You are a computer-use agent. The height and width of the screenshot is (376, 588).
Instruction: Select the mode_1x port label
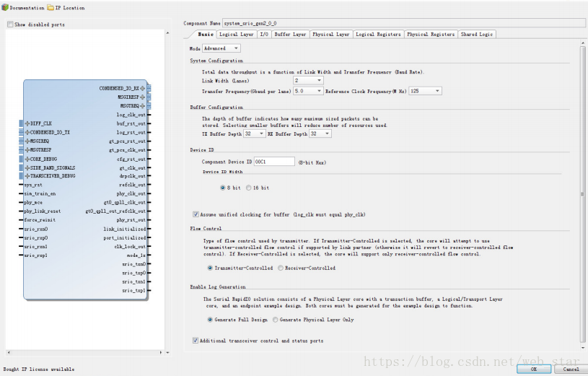click(136, 255)
